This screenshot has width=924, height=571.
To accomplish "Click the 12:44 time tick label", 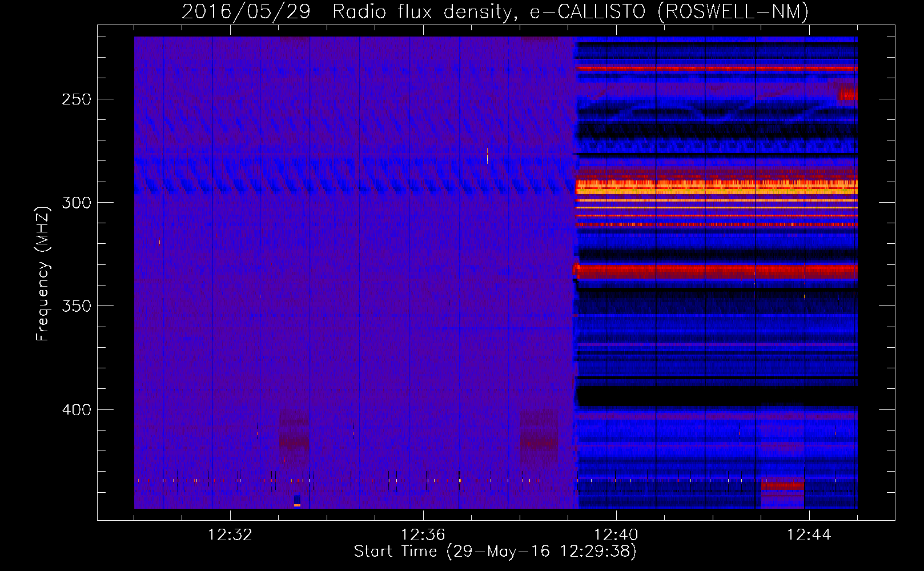I will pyautogui.click(x=809, y=535).
